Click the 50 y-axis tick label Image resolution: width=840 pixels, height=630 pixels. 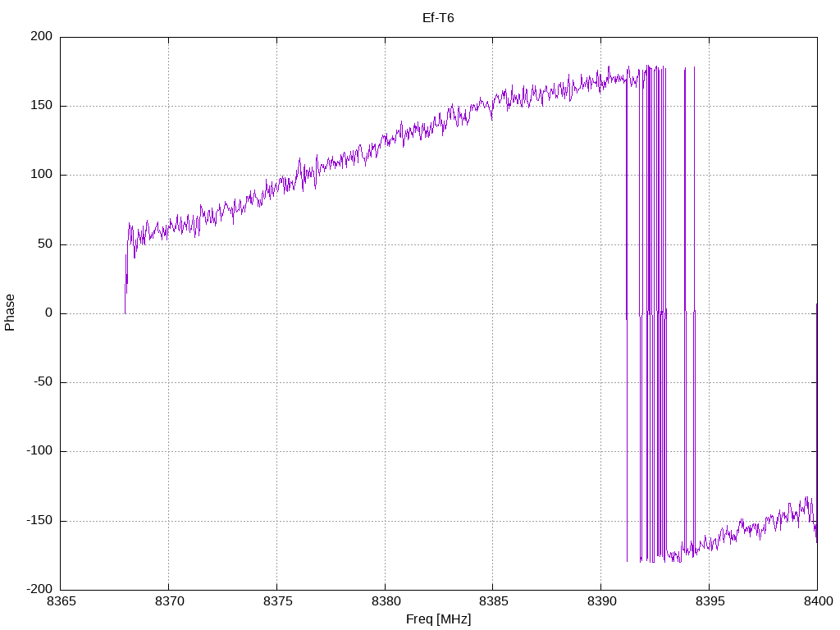pyautogui.click(x=46, y=244)
